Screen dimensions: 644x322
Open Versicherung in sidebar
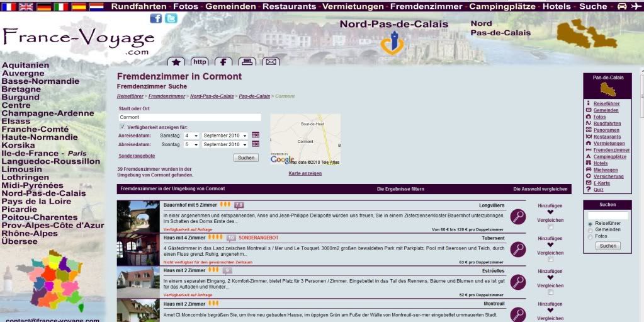pos(608,176)
